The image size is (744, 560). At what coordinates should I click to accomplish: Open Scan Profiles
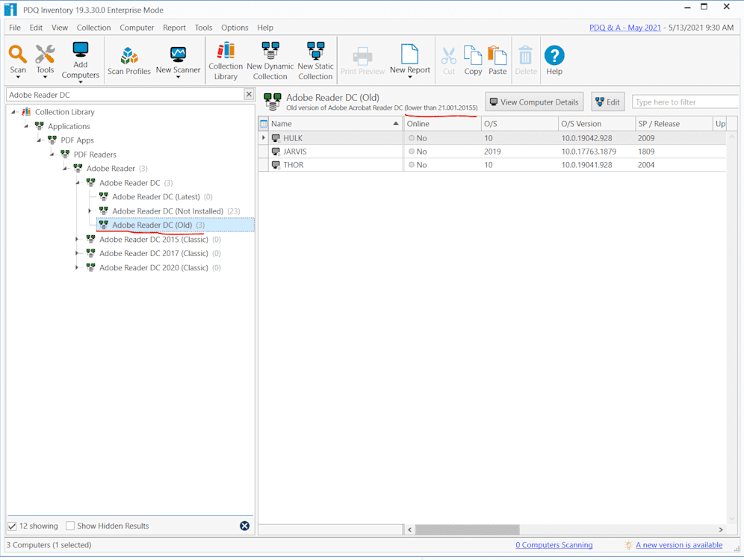tap(128, 60)
